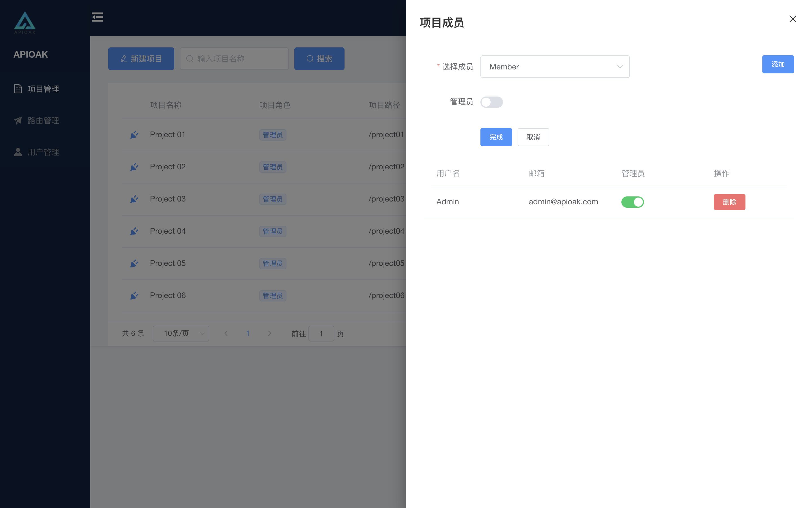Click the Project 04 name
This screenshot has height=508, width=812.
(167, 231)
